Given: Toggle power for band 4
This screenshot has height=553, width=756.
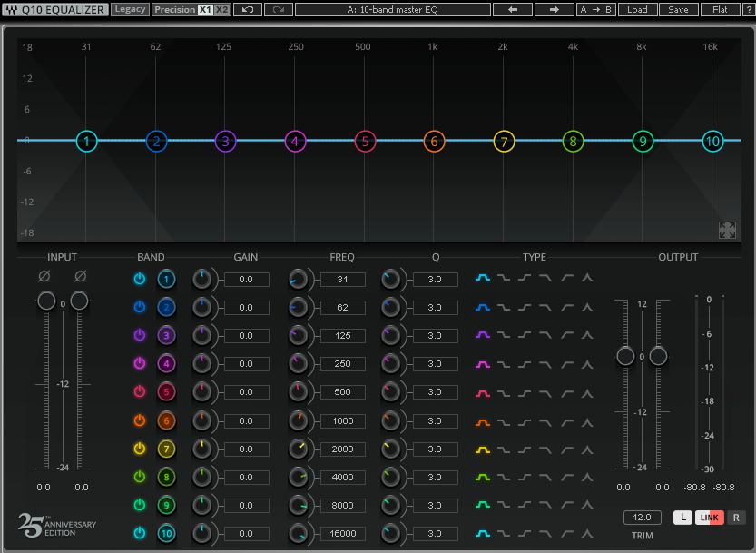Looking at the screenshot, I should click(x=140, y=363).
